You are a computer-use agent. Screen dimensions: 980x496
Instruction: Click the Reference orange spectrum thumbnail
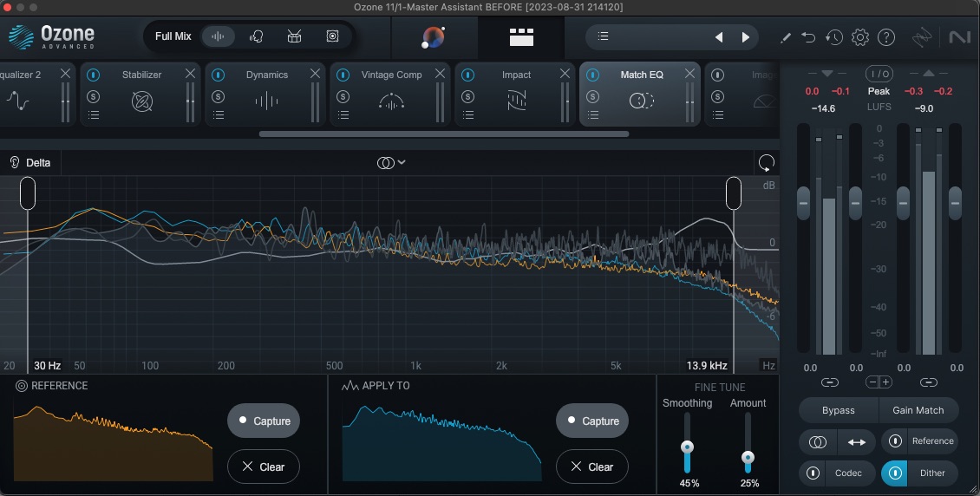113,443
